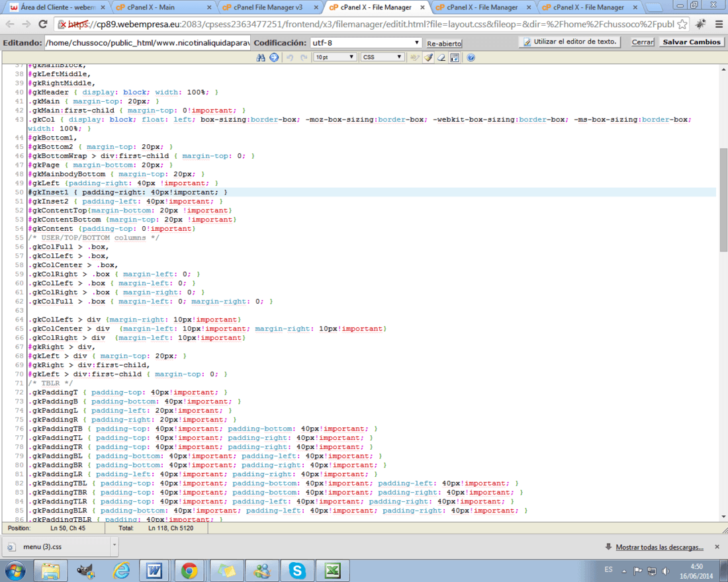Switch to Microsoft Word in the taskbar
This screenshot has height=582, width=728.
tap(154, 571)
